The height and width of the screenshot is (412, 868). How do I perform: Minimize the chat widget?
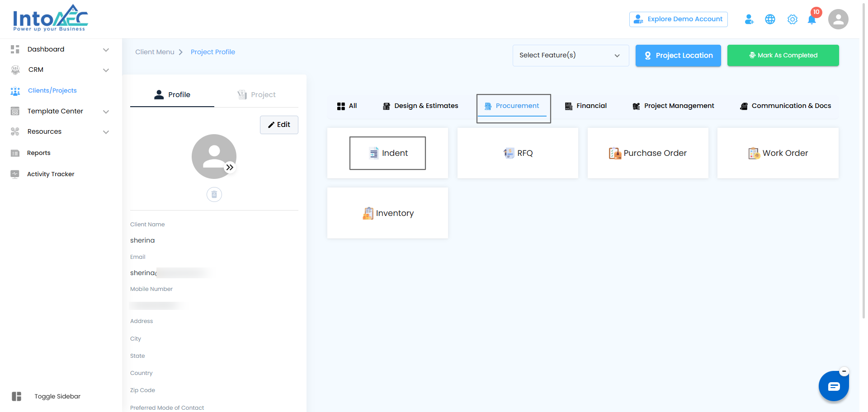click(x=844, y=372)
